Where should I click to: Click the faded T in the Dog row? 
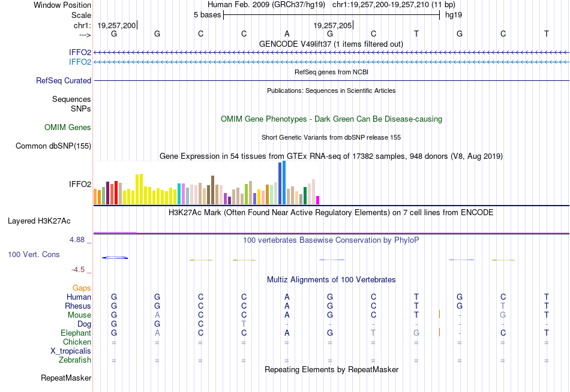(x=244, y=324)
